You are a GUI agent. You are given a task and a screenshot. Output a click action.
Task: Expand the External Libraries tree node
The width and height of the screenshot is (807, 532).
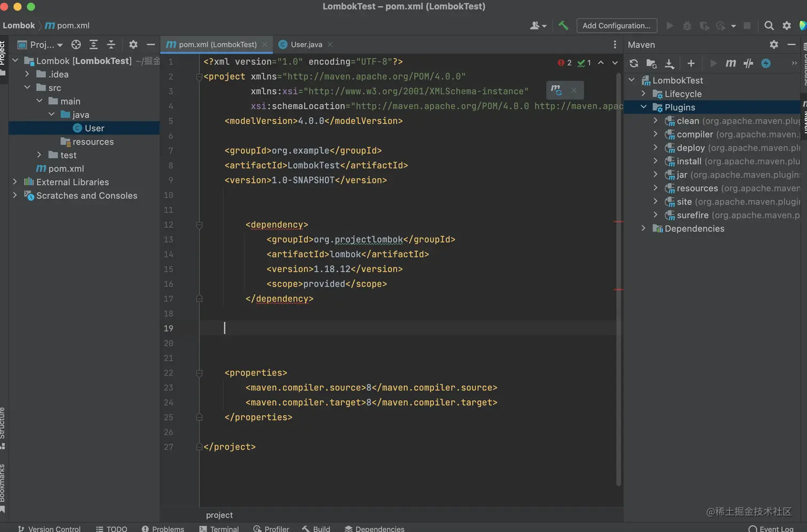15,182
